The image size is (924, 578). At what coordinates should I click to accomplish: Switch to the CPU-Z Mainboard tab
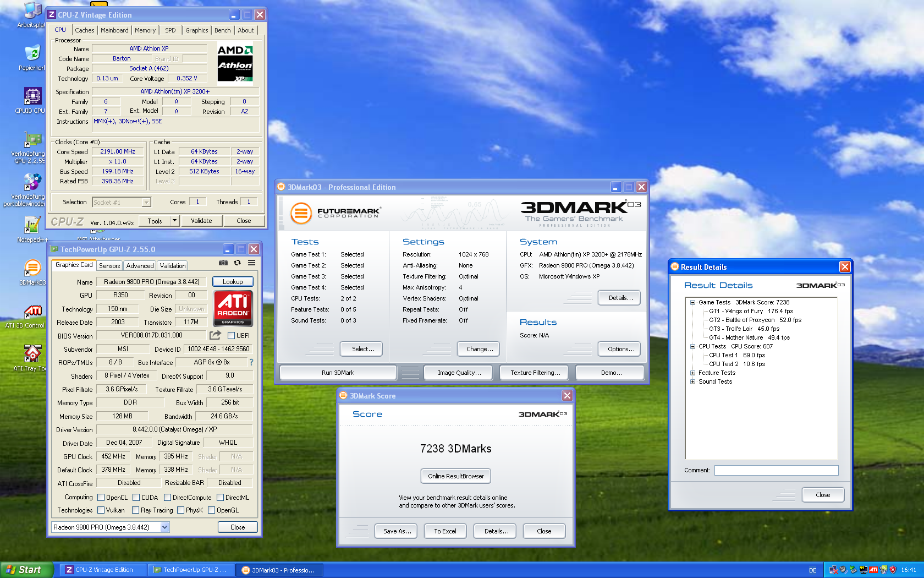[114, 30]
